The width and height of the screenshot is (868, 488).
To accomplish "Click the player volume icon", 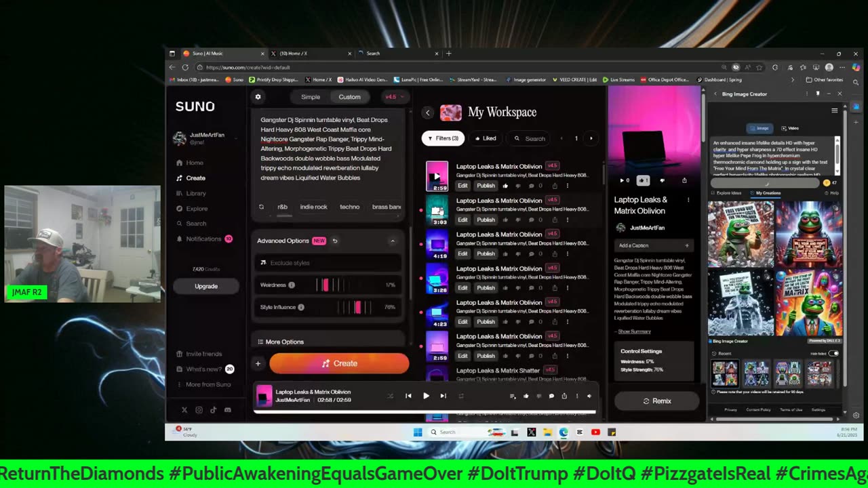I will click(x=589, y=396).
